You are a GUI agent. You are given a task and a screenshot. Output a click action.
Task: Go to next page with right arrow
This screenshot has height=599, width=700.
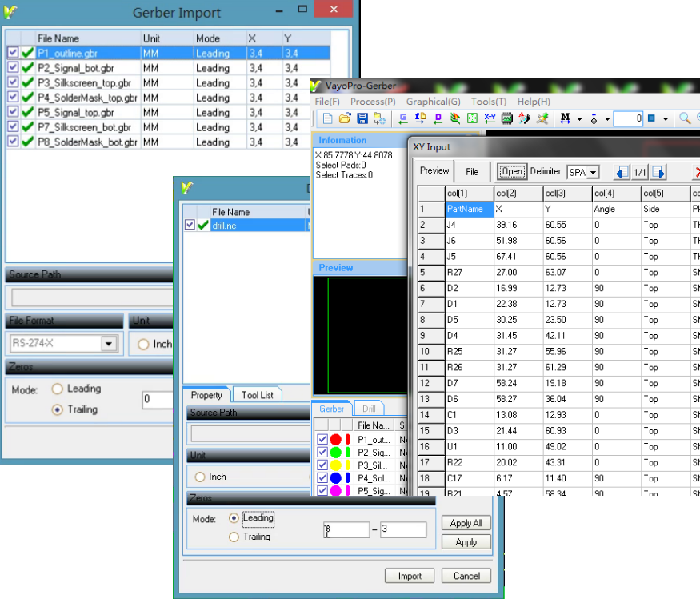click(x=658, y=172)
